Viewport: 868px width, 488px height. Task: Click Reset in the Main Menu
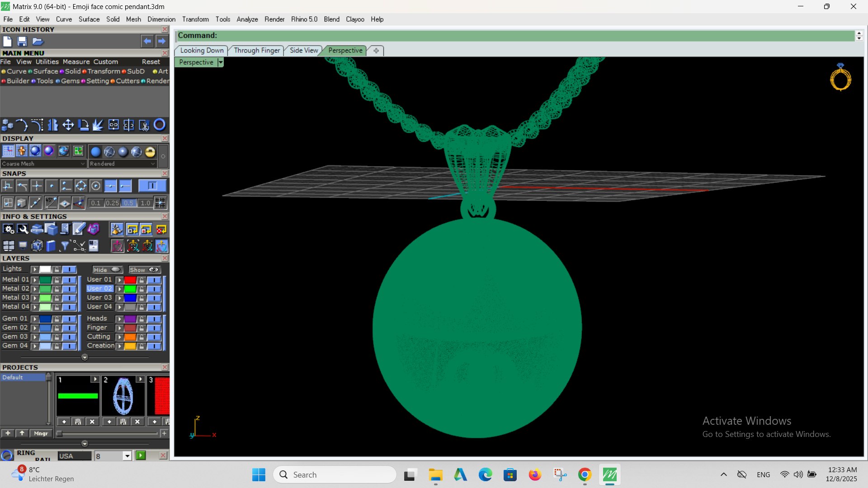[151, 62]
